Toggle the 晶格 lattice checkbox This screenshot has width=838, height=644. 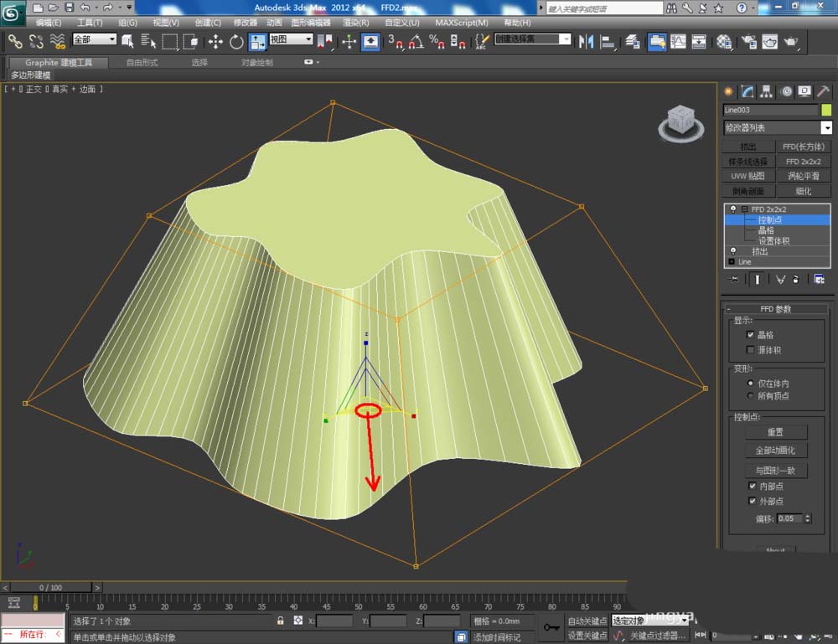(x=750, y=334)
